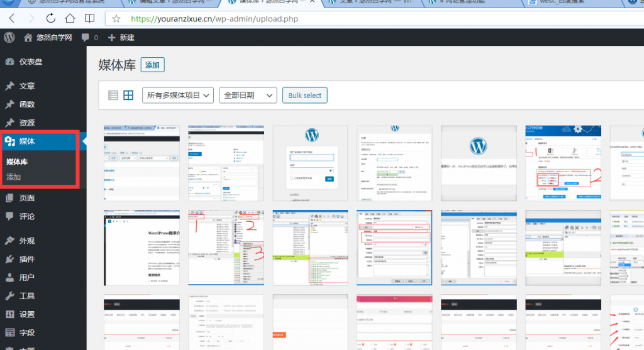This screenshot has width=644, height=350.
Task: Open FTP thumbnail with red numbers 1 2 3
Action: tap(226, 248)
